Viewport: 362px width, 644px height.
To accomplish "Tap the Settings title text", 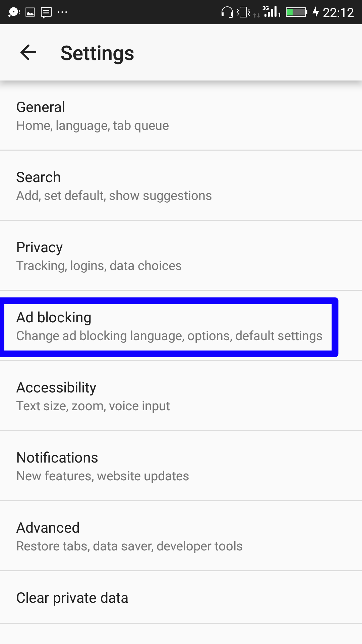I will tap(97, 53).
